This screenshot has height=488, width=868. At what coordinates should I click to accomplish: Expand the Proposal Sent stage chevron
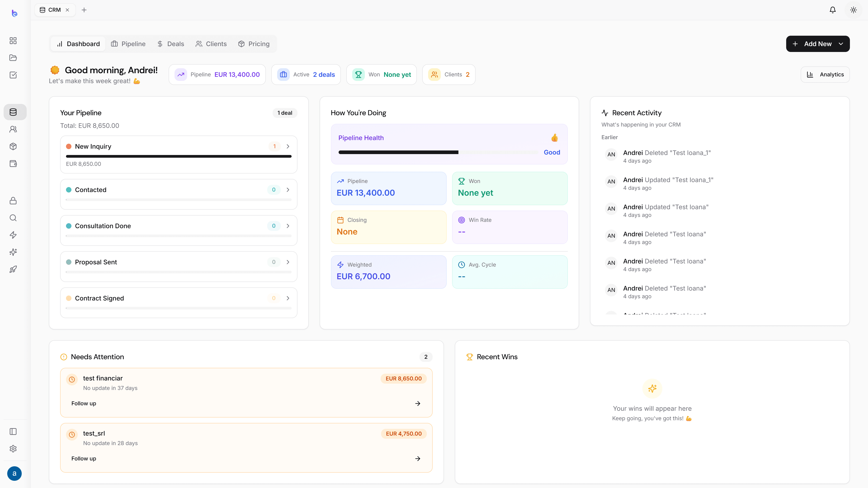tap(288, 262)
